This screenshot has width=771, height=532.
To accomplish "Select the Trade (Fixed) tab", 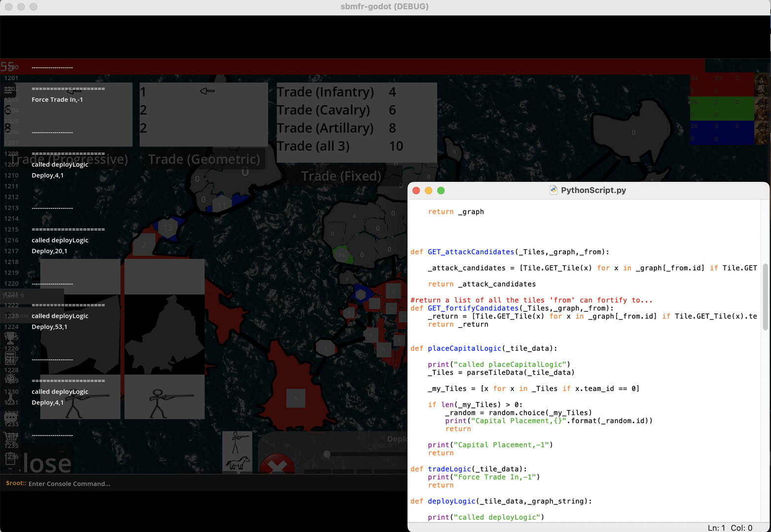I will click(x=341, y=176).
